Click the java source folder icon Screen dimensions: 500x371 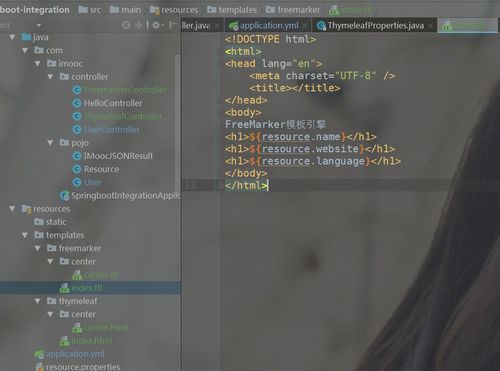(x=26, y=37)
